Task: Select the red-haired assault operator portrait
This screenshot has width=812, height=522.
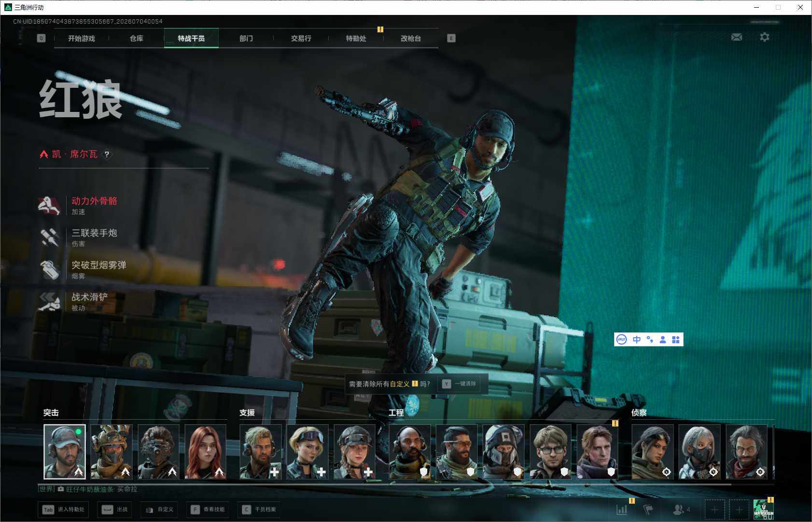Action: pos(205,452)
